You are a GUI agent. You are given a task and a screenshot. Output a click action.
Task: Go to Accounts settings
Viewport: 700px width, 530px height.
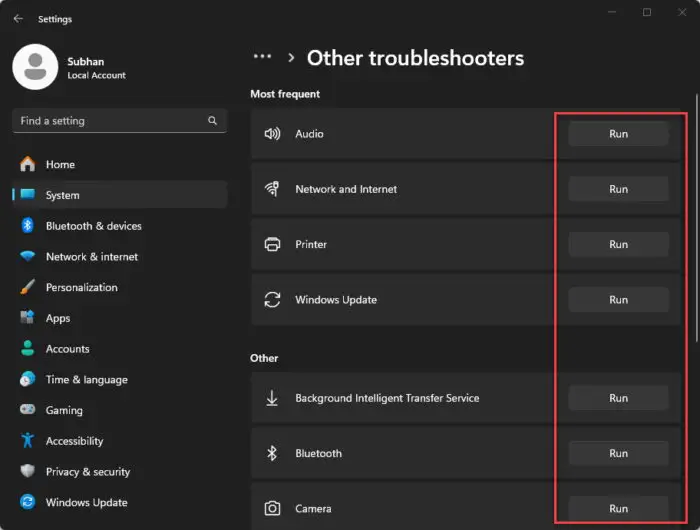120,348
